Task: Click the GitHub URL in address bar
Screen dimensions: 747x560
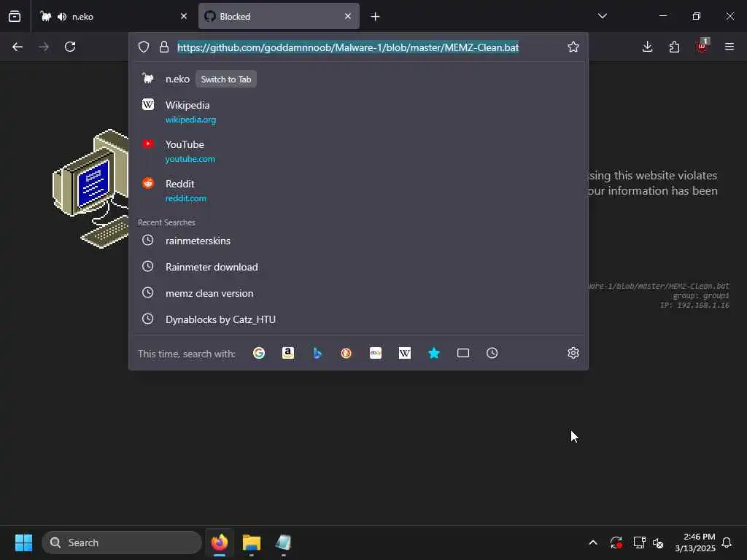Action: (x=348, y=47)
